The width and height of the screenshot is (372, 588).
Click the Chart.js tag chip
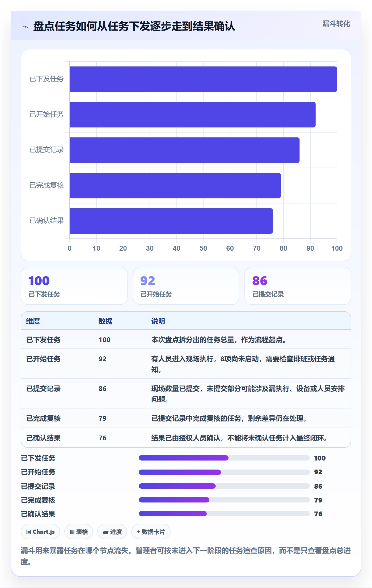[x=40, y=532]
